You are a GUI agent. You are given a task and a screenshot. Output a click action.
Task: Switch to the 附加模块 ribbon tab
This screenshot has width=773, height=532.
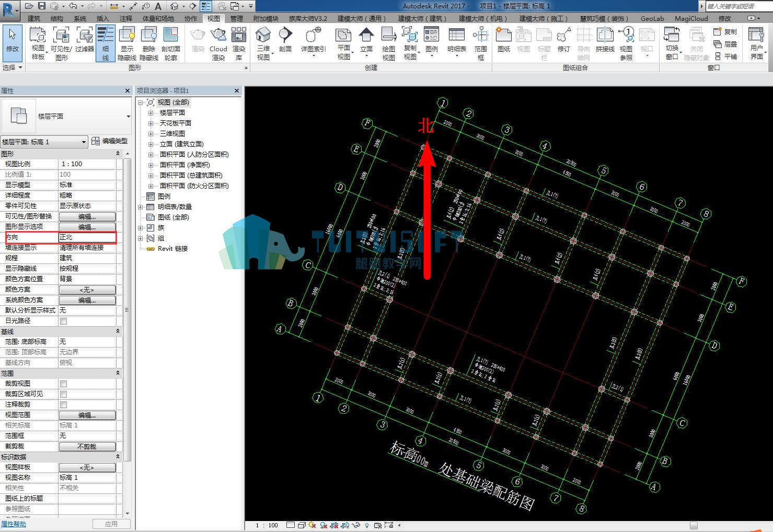266,18
